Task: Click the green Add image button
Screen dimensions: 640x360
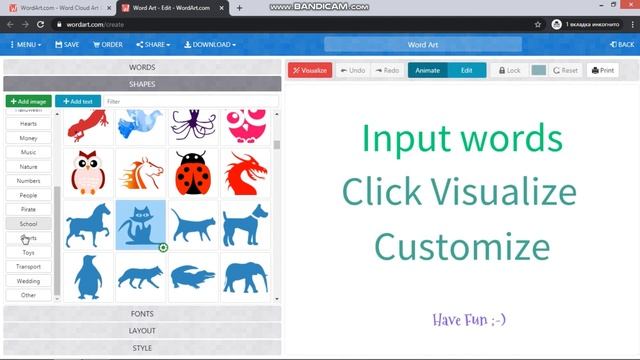Action: pos(29,101)
